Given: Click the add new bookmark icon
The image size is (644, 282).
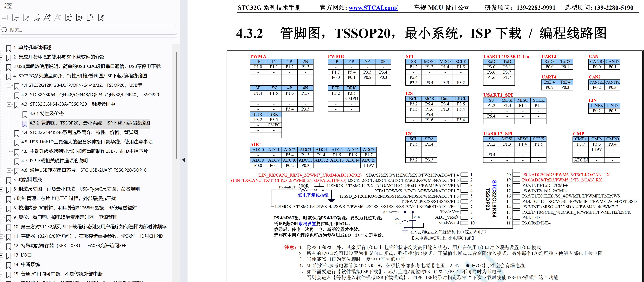Looking at the screenshot, I should pyautogui.click(x=15, y=18).
